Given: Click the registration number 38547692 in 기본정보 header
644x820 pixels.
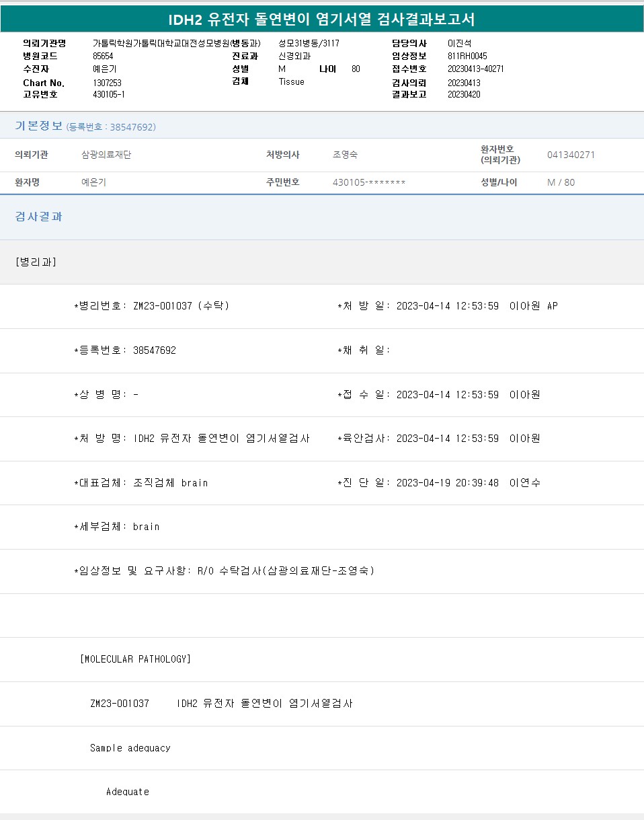Looking at the screenshot, I should point(132,127).
